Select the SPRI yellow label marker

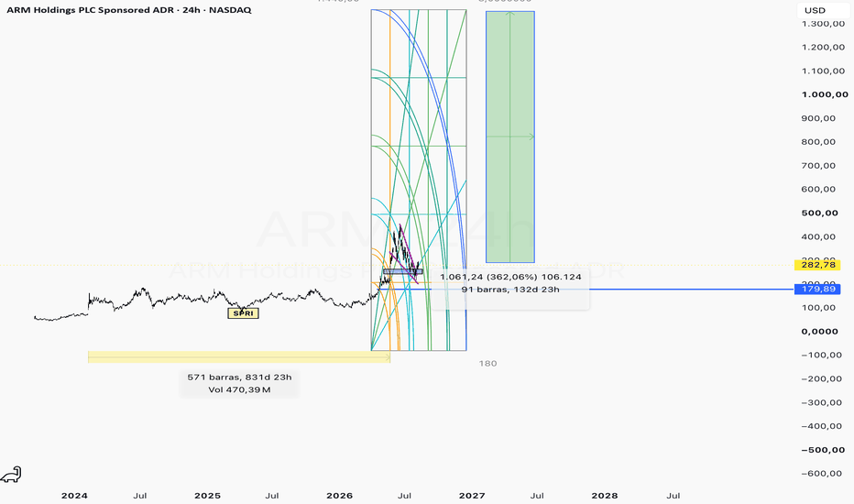[x=243, y=313]
